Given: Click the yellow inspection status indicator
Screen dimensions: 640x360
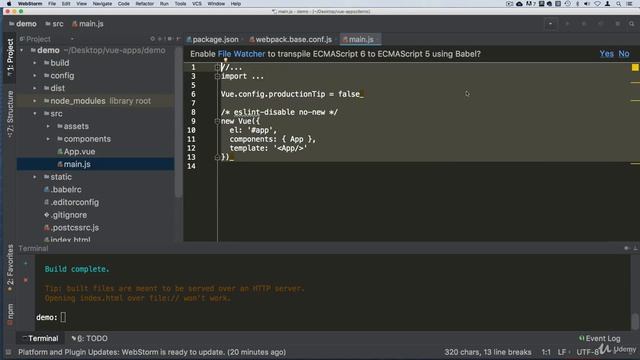Looking at the screenshot, I should pos(635,67).
